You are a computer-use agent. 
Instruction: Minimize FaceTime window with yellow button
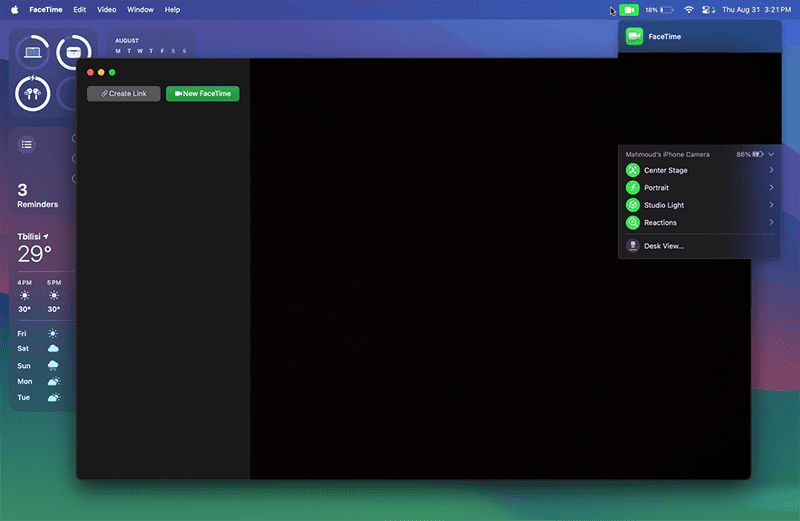101,72
